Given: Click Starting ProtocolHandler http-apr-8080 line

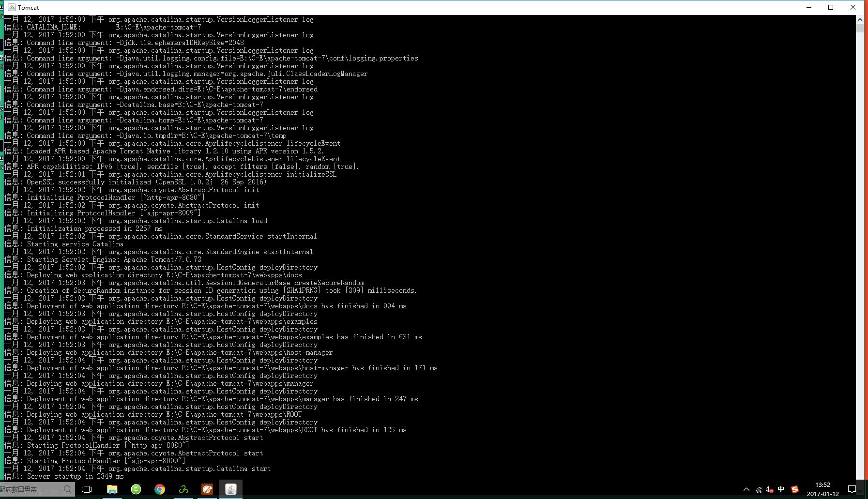Looking at the screenshot, I should pyautogui.click(x=97, y=445).
